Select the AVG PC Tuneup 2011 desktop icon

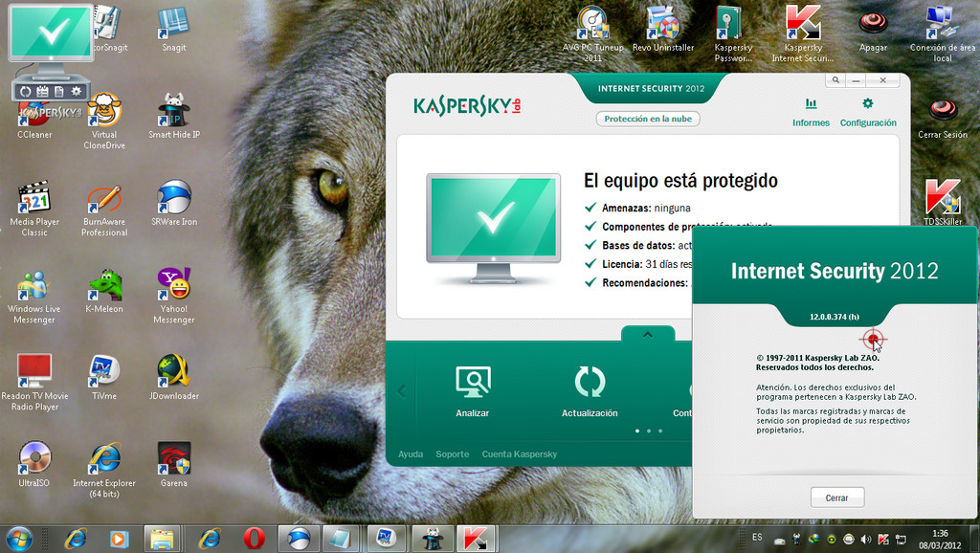592,35
